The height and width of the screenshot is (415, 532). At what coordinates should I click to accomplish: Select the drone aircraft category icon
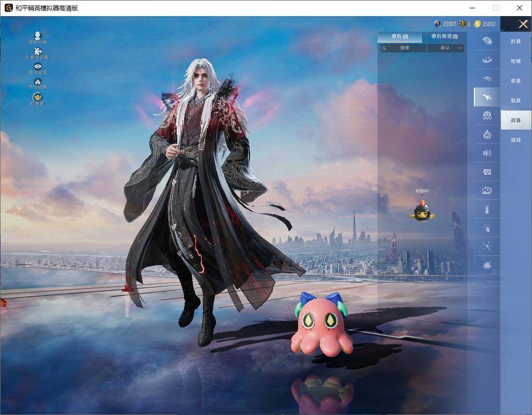tap(487, 79)
